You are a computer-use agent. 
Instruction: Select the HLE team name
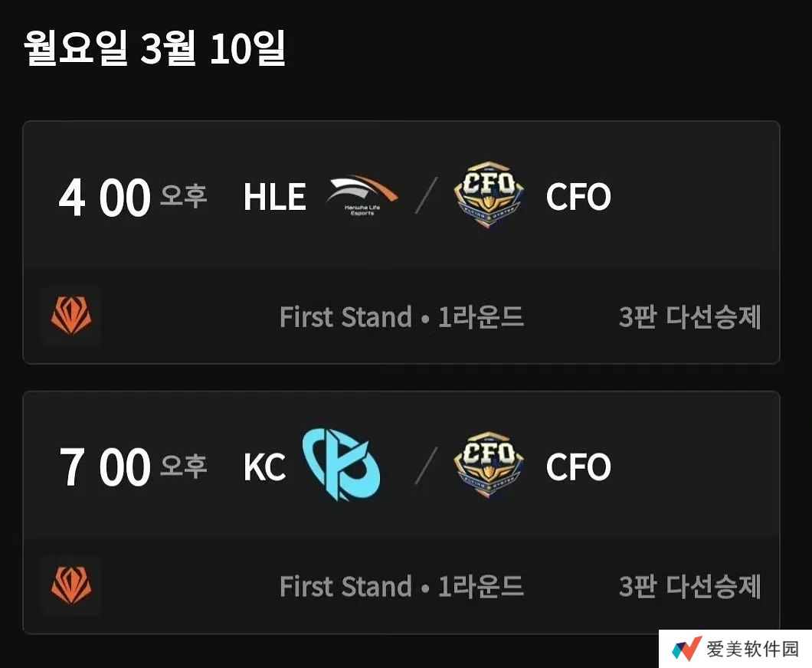point(274,198)
